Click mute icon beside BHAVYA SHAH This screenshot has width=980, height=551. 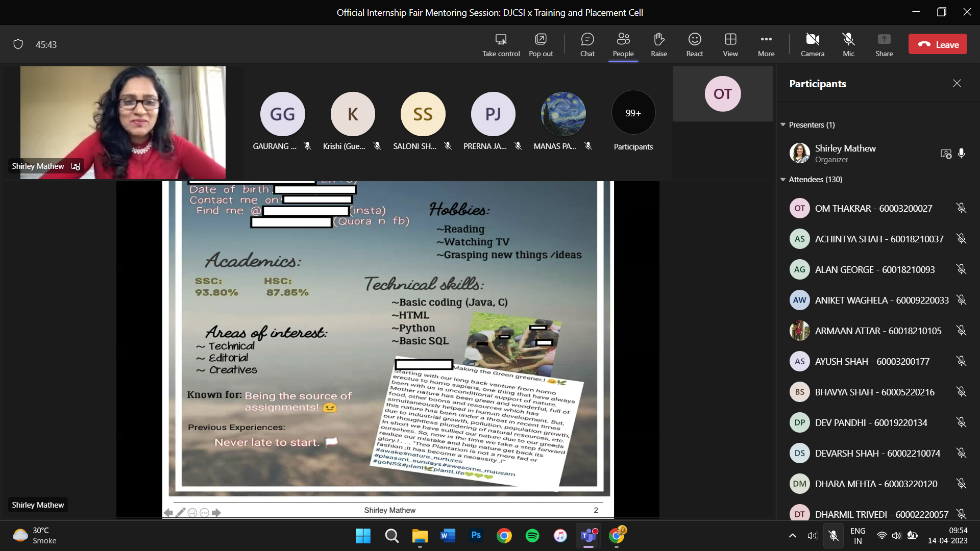pyautogui.click(x=962, y=392)
